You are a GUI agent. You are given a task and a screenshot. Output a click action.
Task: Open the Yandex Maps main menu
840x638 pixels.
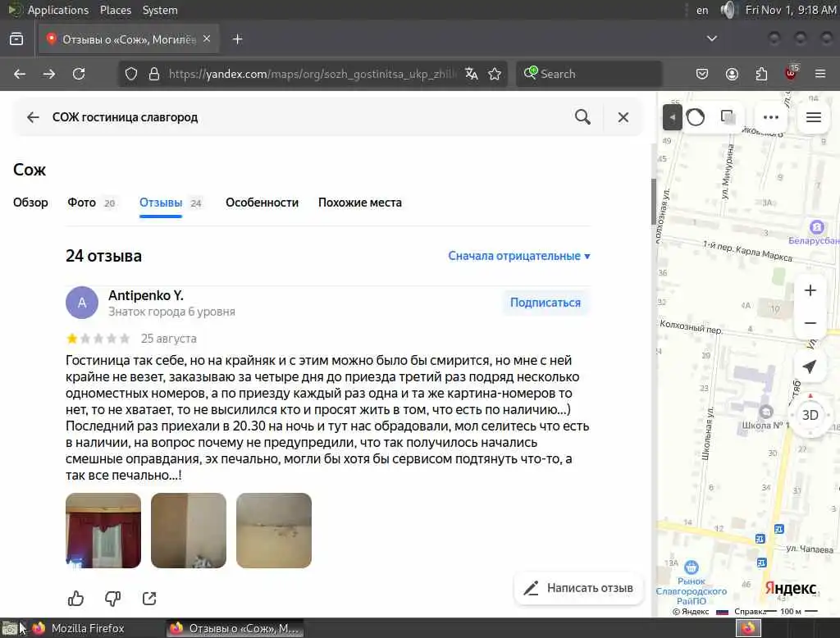[814, 117]
